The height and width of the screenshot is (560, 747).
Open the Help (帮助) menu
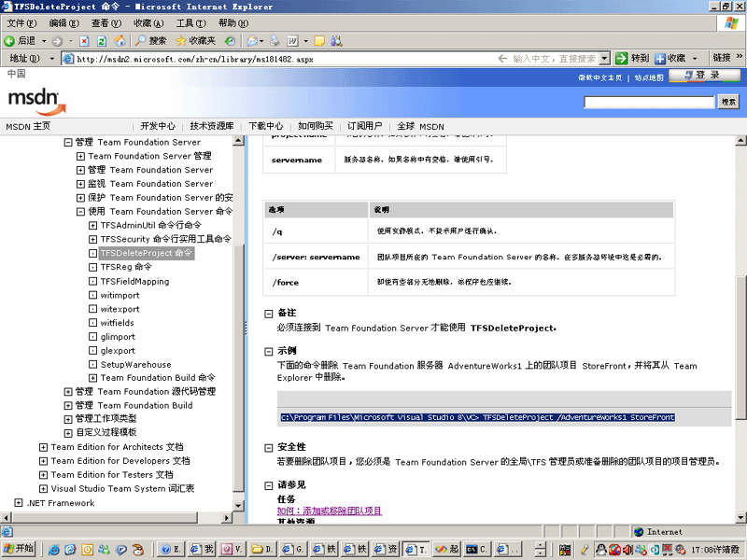click(x=233, y=22)
